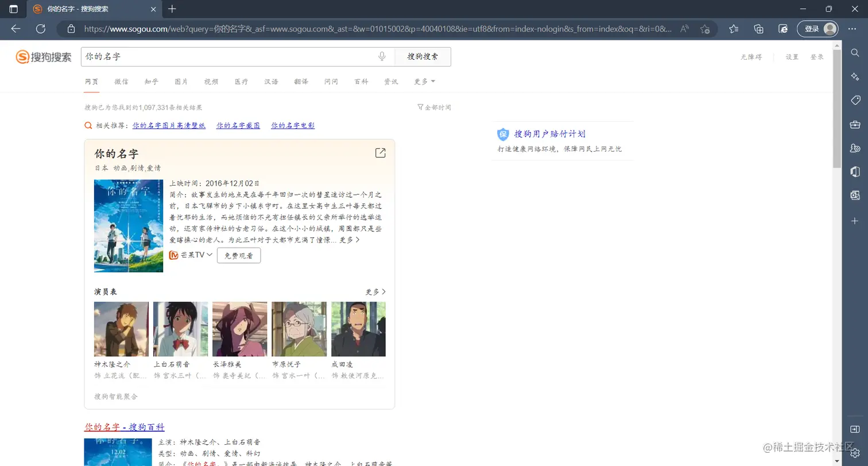Open the 你的名字截图 suggestion link
Viewport: 868px width, 466px height.
point(238,125)
